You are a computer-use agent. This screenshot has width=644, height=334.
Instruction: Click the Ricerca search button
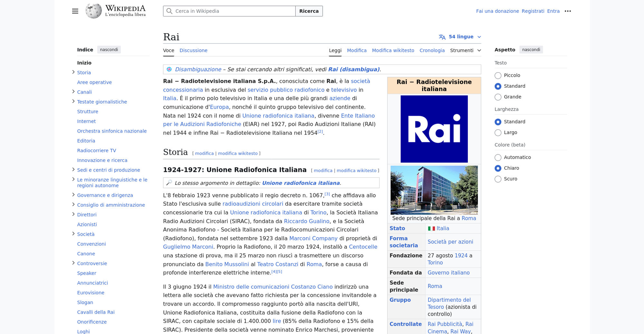[x=309, y=11]
